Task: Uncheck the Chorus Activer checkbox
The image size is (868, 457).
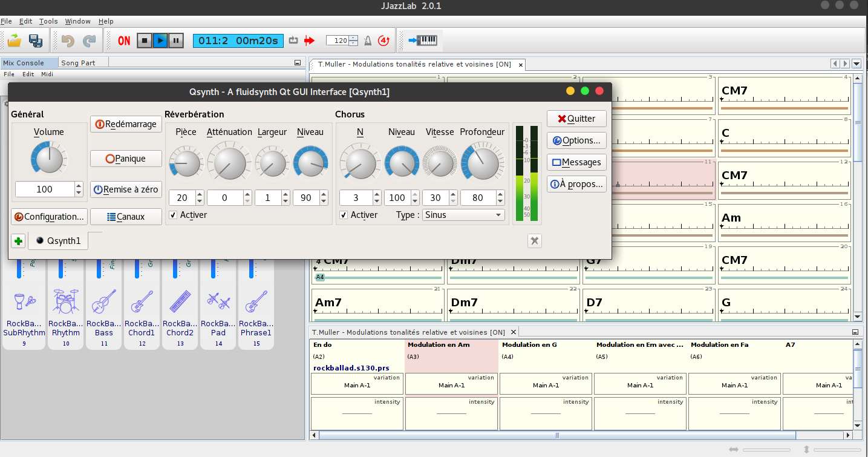Action: 344,215
